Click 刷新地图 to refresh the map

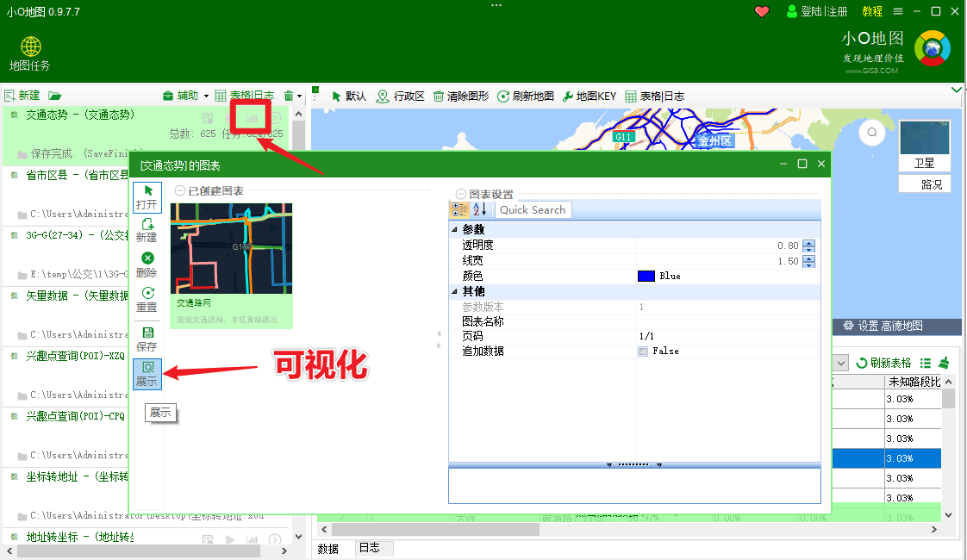click(526, 96)
